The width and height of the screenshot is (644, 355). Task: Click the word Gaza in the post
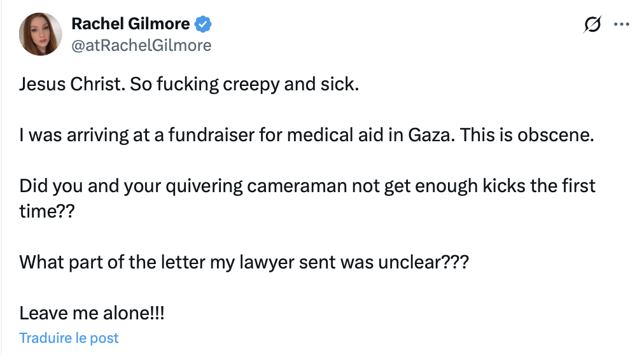click(x=431, y=135)
